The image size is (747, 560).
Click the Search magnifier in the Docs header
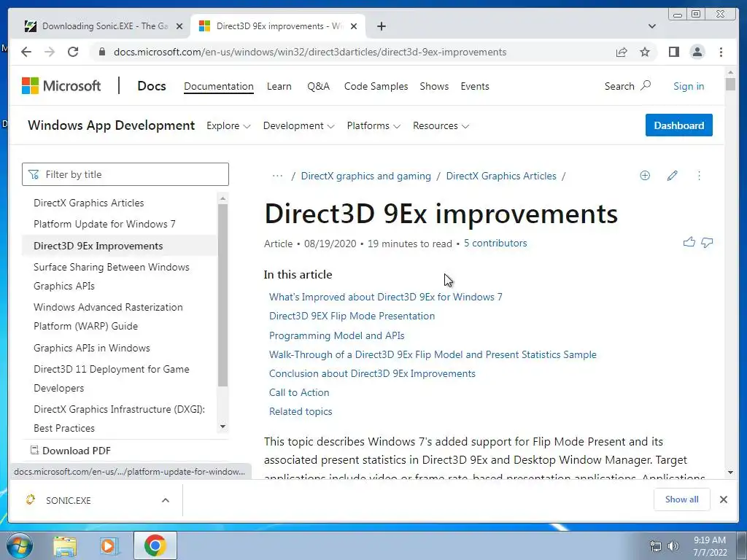646,86
